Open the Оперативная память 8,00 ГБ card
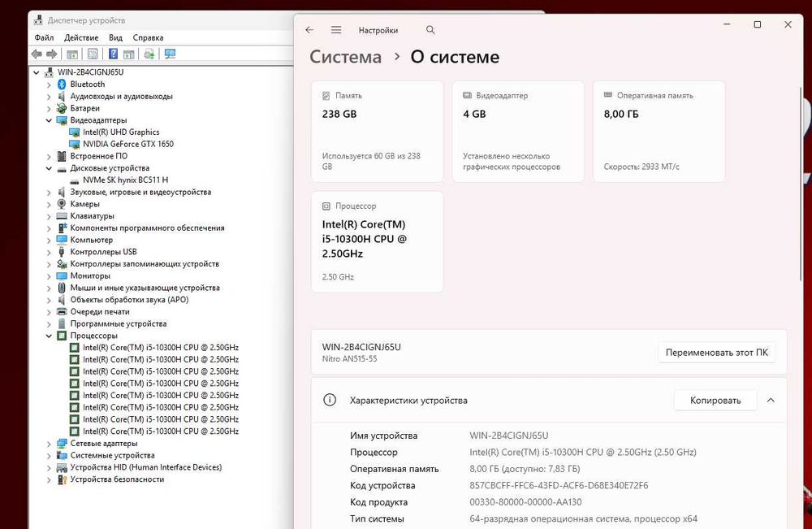Screen dimensions: 812x529 click(659, 132)
